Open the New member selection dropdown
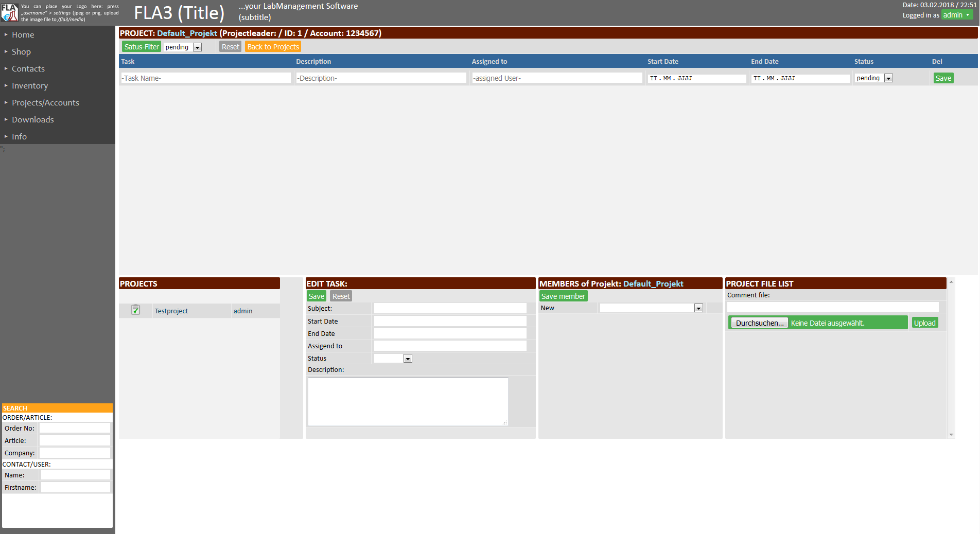 [698, 308]
